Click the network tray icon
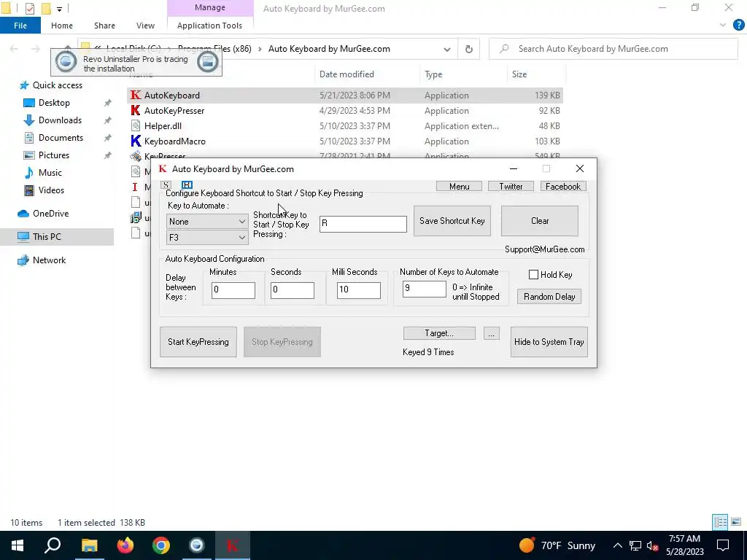The height and width of the screenshot is (560, 747). point(635,546)
